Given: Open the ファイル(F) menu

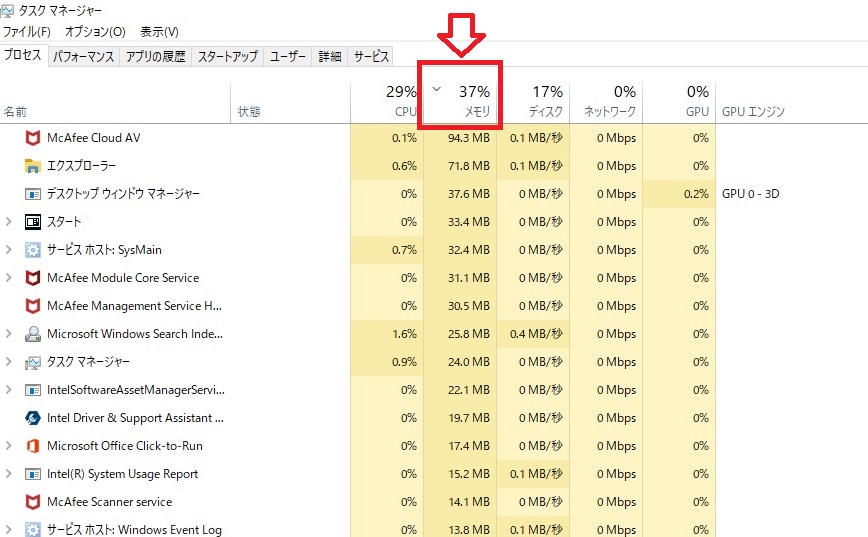Looking at the screenshot, I should pos(27,32).
